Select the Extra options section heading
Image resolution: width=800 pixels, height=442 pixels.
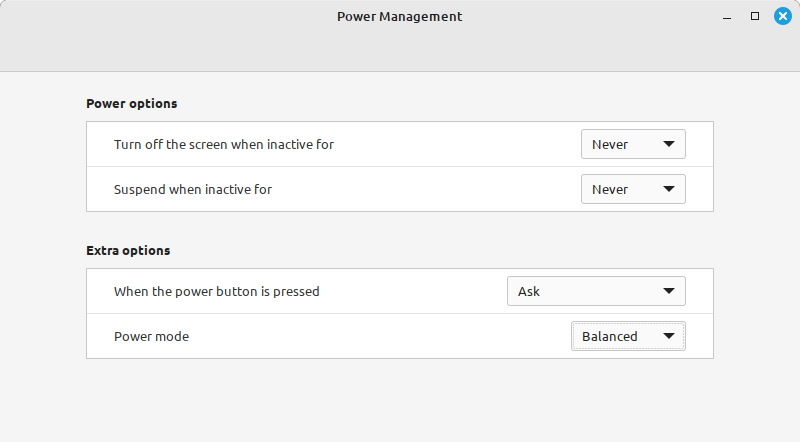coord(128,251)
